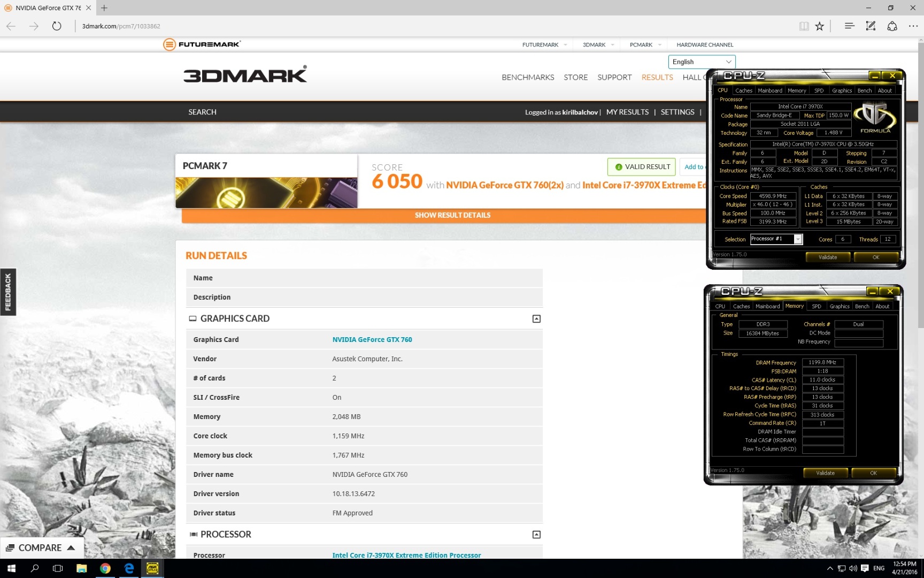
Task: Open Windows Start menu
Action: coord(11,568)
